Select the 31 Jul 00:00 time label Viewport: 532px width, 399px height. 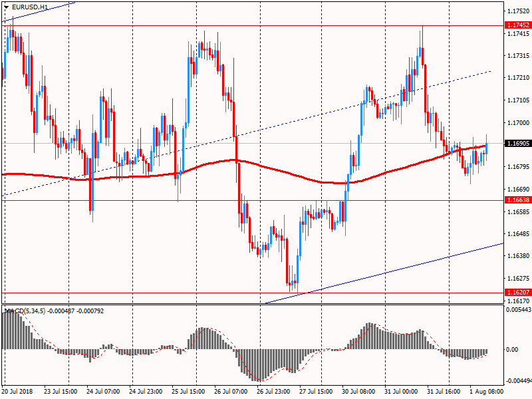tap(401, 391)
